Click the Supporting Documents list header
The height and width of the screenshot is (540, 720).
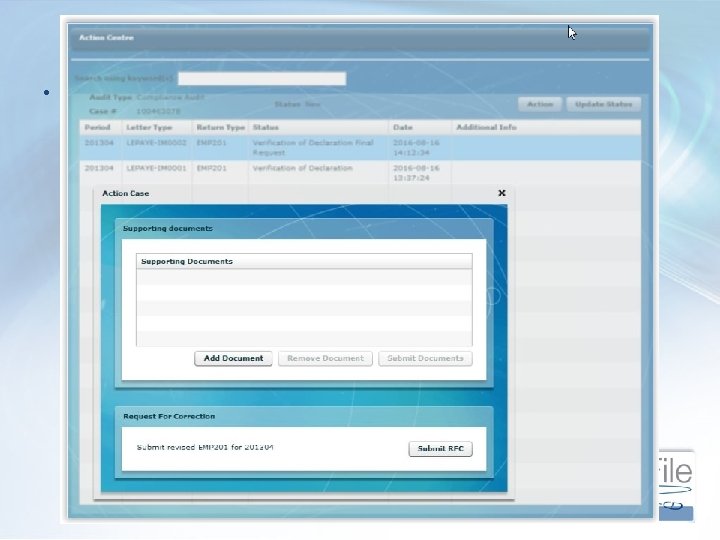(304, 261)
